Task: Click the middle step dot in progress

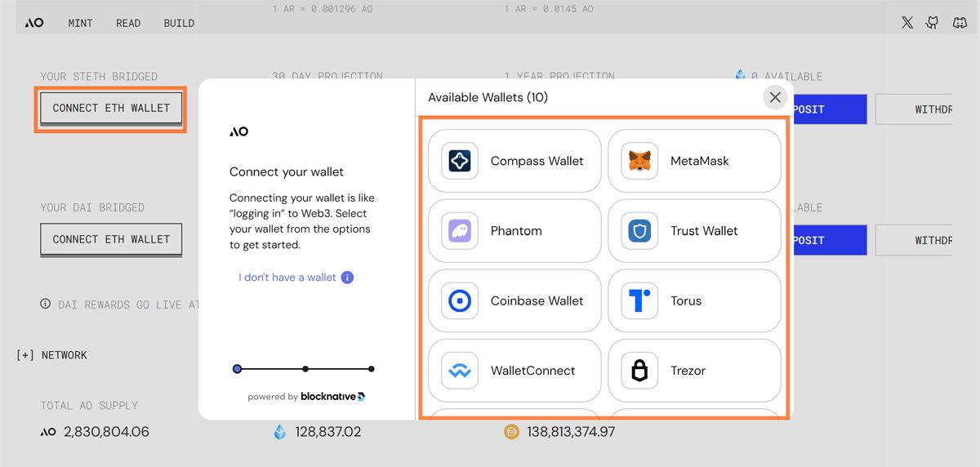Action: (305, 369)
